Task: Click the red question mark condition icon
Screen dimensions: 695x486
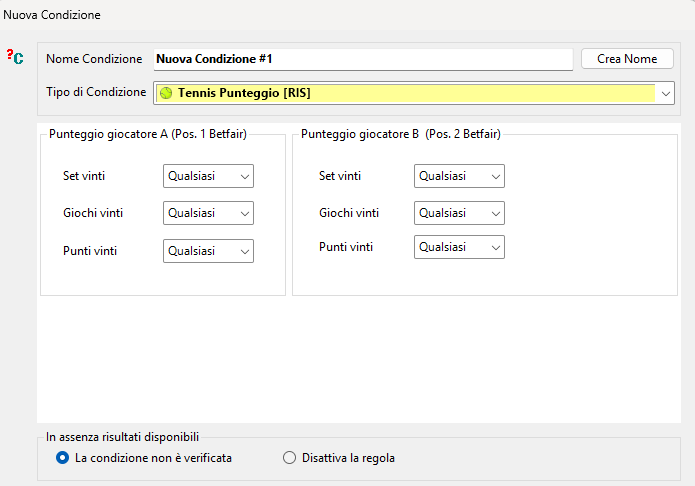Action: (15, 57)
